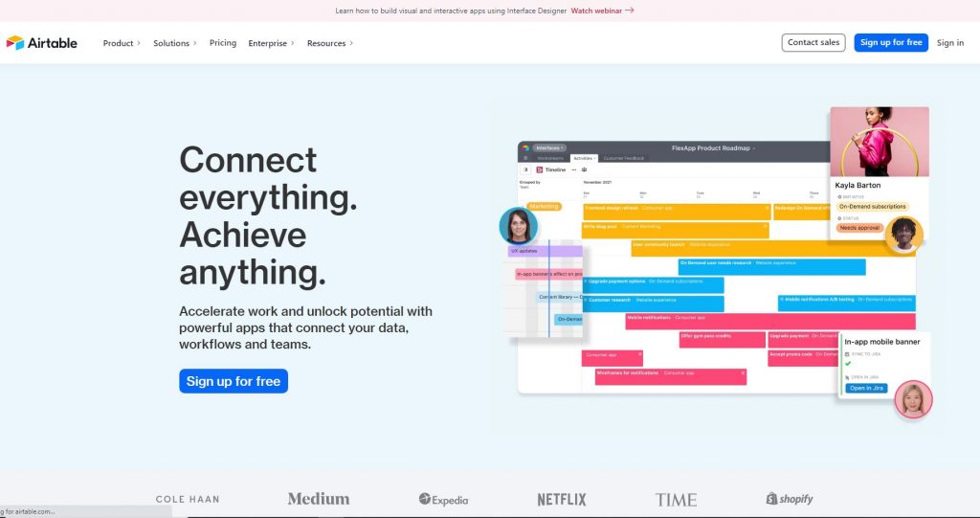Open the Interfaces dropdown in roadmap header
The image size is (980, 518).
point(549,148)
